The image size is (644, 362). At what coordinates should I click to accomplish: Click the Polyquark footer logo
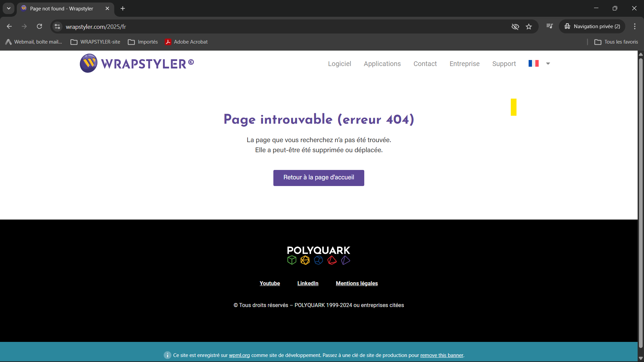[x=318, y=255]
